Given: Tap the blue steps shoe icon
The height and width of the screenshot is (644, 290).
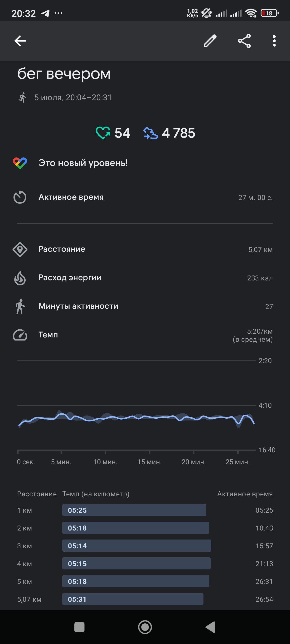Looking at the screenshot, I should pos(150,133).
